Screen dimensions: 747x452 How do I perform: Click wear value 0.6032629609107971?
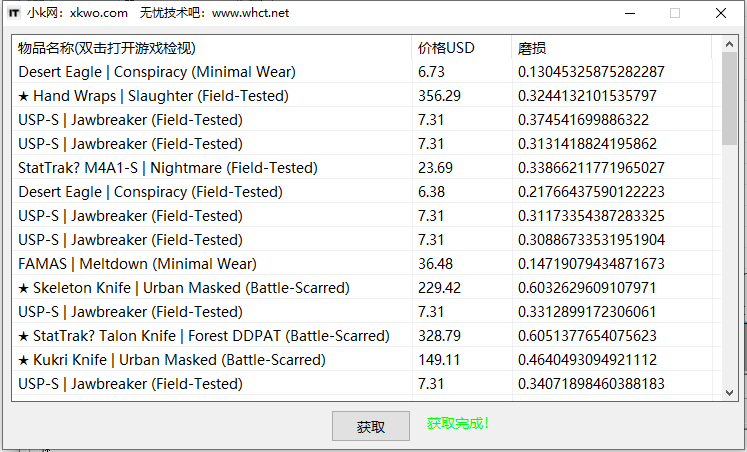coord(587,288)
